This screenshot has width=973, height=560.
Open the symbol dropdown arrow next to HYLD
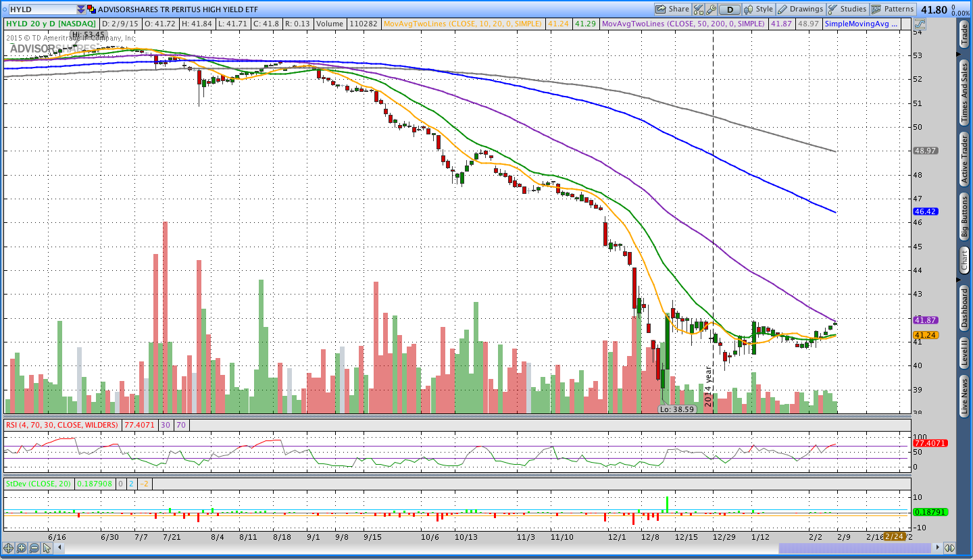click(82, 9)
